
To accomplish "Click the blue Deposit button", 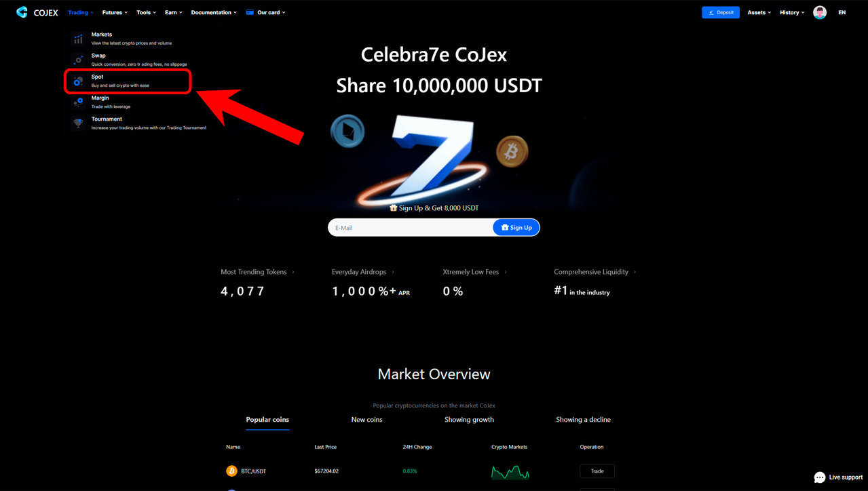I will coord(721,12).
